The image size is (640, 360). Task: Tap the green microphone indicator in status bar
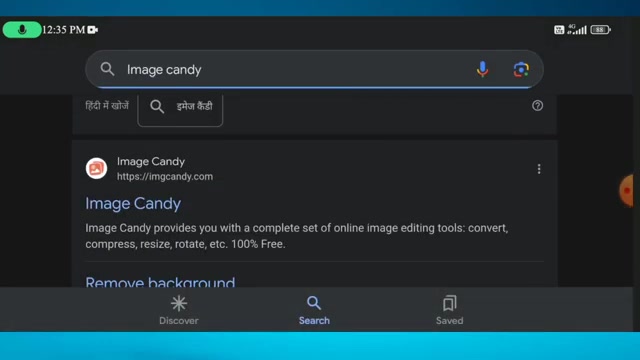coord(22,30)
